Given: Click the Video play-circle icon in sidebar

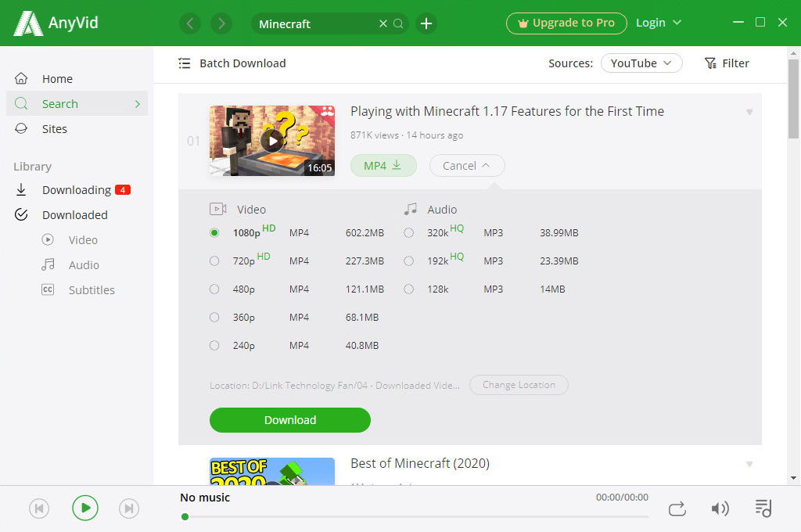Looking at the screenshot, I should (x=48, y=239).
